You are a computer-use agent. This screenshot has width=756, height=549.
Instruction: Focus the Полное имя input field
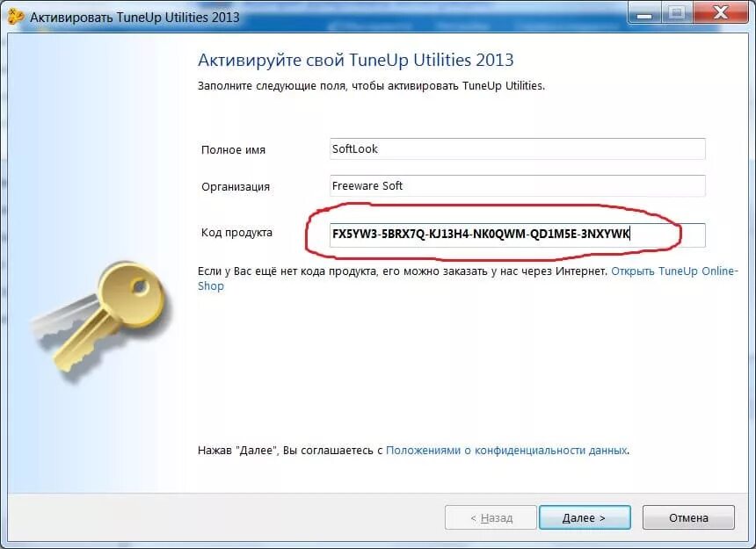[518, 148]
